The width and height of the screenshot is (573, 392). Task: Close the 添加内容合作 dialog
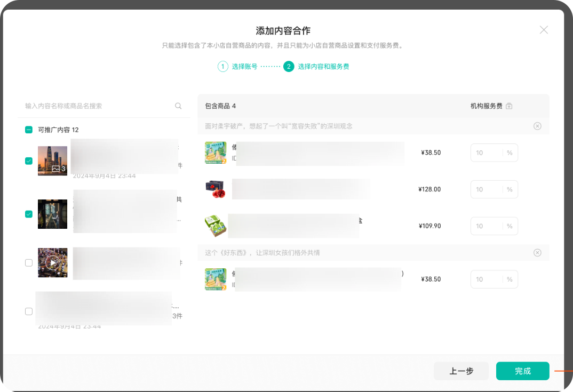(x=544, y=30)
